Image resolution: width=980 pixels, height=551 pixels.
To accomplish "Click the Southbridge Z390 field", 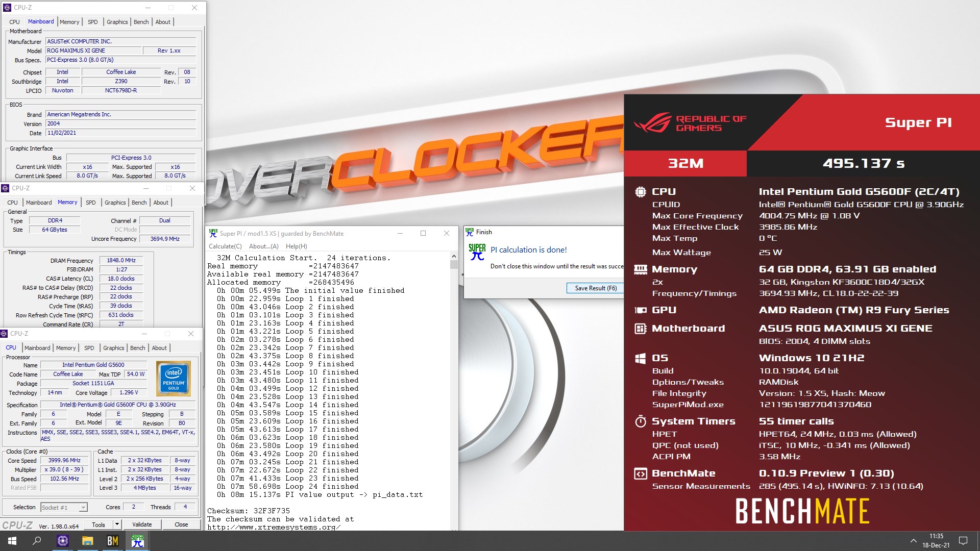I will [121, 81].
